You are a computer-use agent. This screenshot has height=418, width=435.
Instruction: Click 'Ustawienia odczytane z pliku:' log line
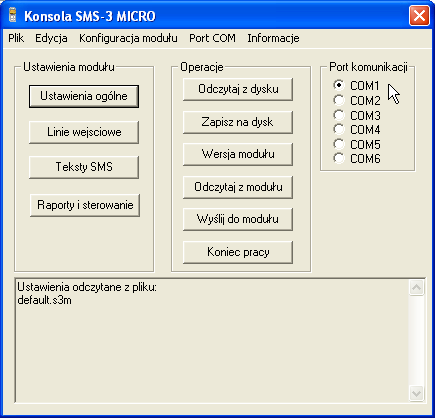87,287
